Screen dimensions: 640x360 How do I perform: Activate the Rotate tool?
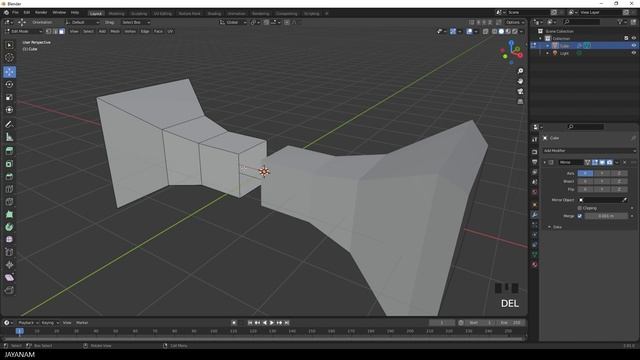click(x=9, y=84)
